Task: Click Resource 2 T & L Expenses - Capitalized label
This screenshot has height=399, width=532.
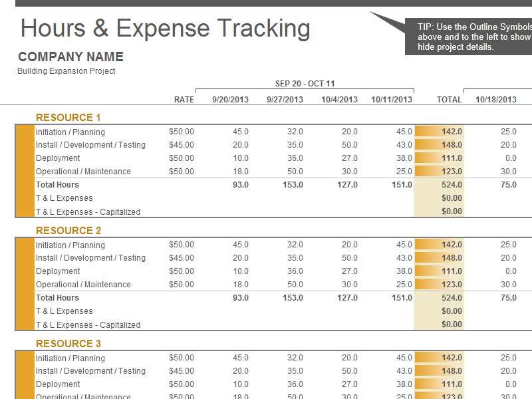Action: (x=88, y=325)
